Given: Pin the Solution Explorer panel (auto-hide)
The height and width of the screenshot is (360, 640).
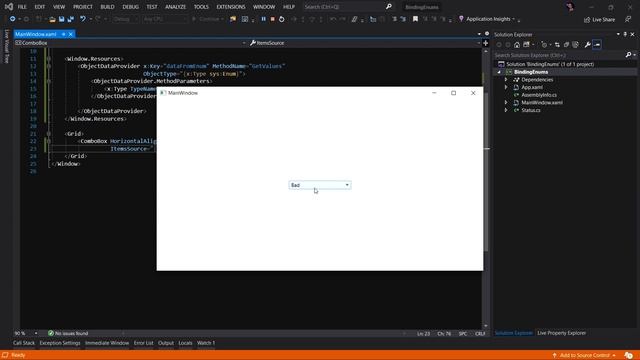Looking at the screenshot, I should point(625,34).
